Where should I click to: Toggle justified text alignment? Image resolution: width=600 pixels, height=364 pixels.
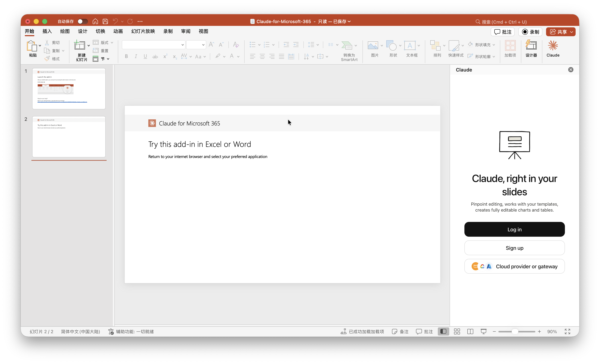point(281,57)
